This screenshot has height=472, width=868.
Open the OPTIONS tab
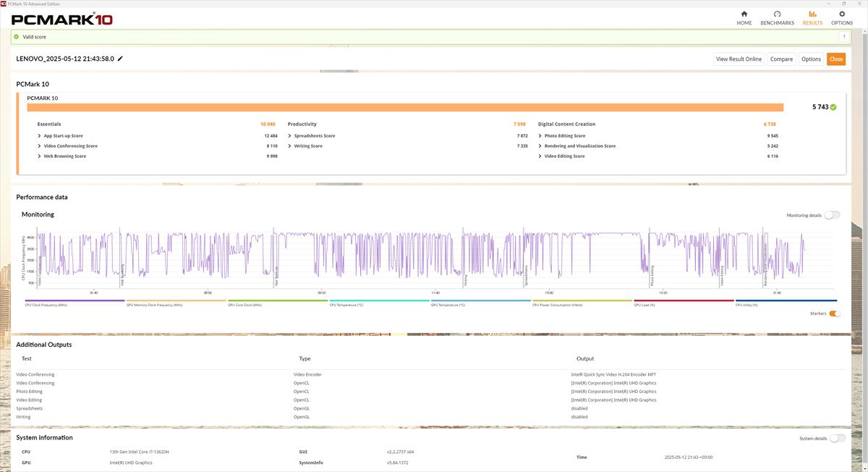point(842,18)
